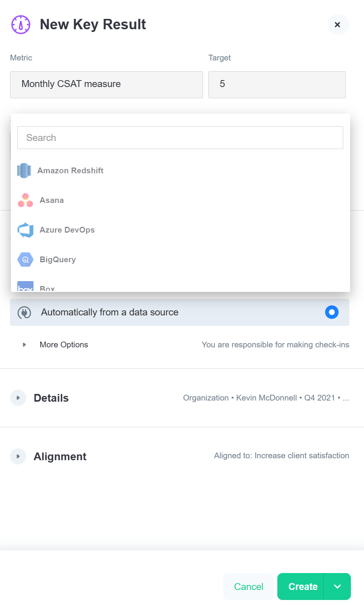This screenshot has width=364, height=605.
Task: Close the New Key Result dialog
Action: coord(338,24)
